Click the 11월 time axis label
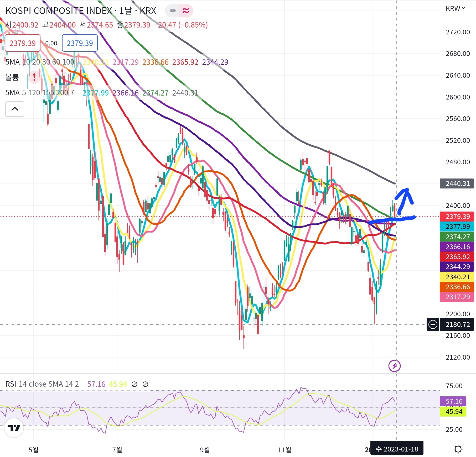The height and width of the screenshot is (457, 476). click(284, 450)
